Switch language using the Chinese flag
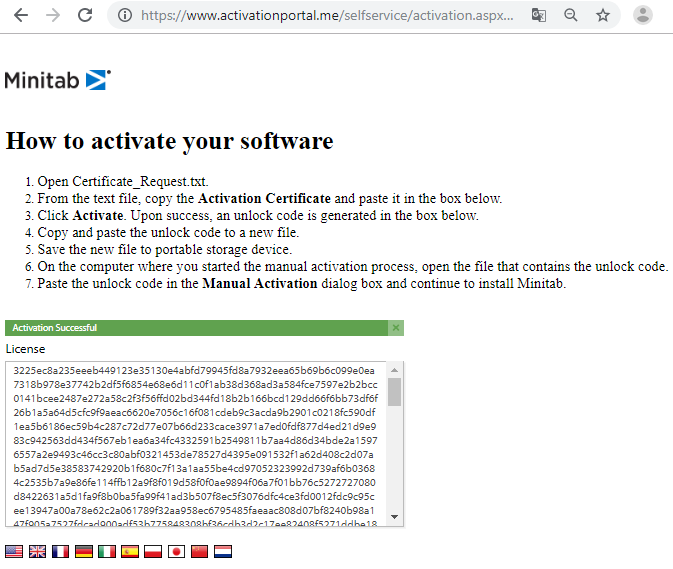673x569 pixels. pyautogui.click(x=199, y=551)
